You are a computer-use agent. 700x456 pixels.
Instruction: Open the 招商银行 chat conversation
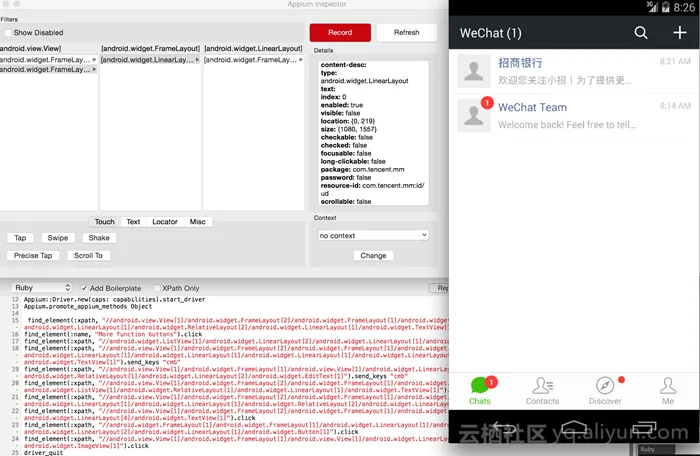[x=574, y=71]
